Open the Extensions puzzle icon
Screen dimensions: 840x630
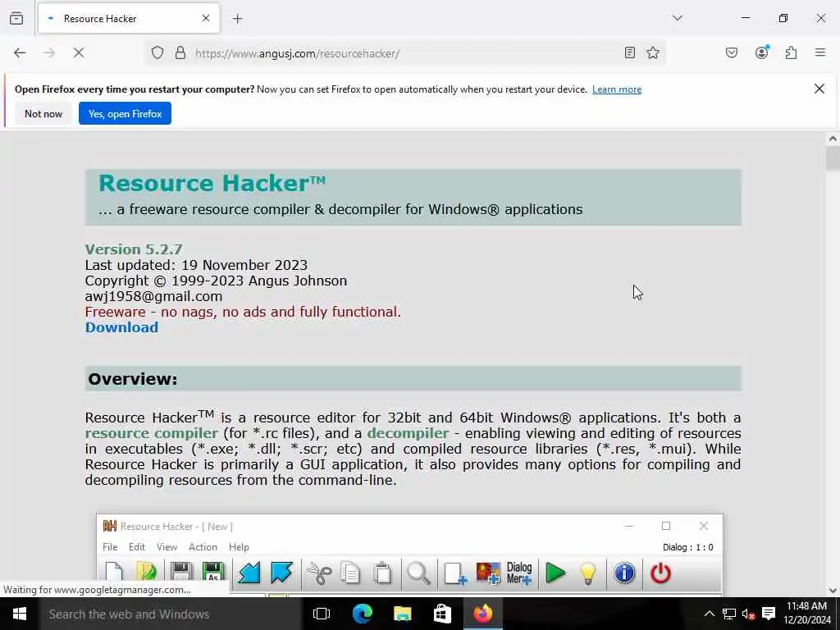[x=791, y=52]
